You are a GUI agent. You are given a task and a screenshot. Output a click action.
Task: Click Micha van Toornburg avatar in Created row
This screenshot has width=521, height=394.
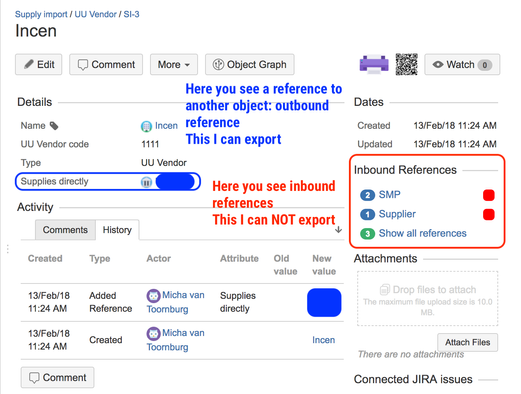[153, 333]
